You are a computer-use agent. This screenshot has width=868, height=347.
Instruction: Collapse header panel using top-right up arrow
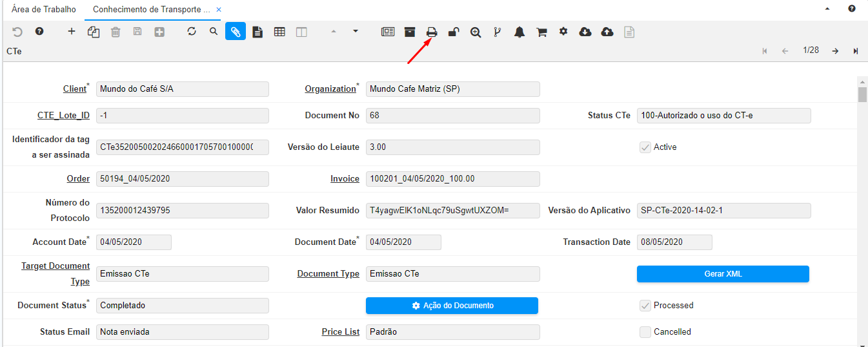click(828, 9)
